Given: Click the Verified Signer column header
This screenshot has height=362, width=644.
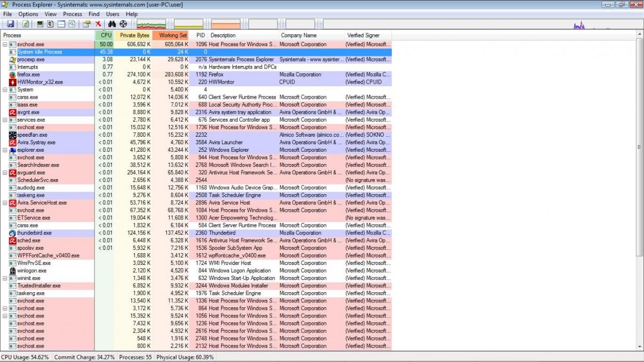Looking at the screenshot, I should click(368, 35).
